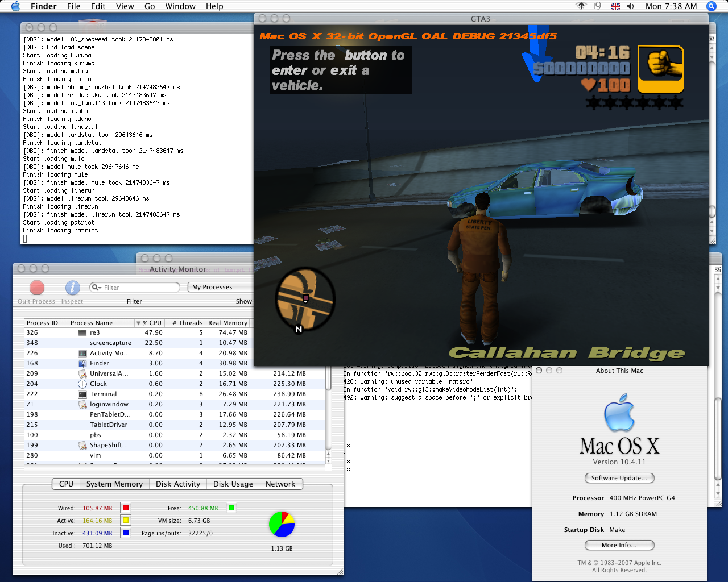
Task: Click the blue Inspect info icon
Action: pos(72,288)
